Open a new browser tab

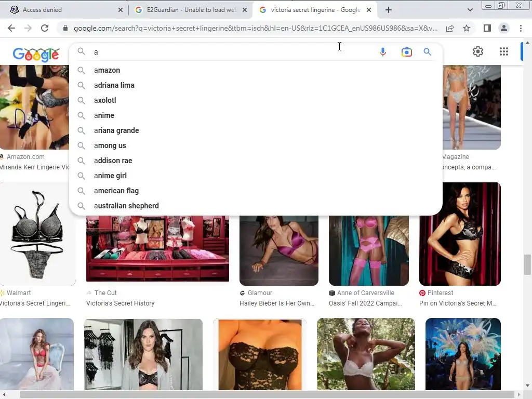coord(389,10)
